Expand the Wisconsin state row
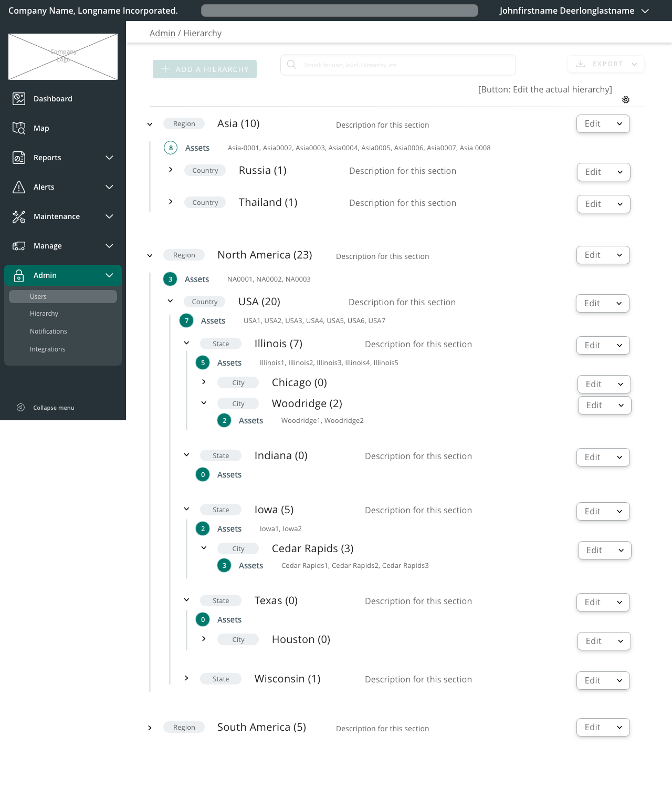Image resolution: width=672 pixels, height=788 pixels. (x=186, y=678)
